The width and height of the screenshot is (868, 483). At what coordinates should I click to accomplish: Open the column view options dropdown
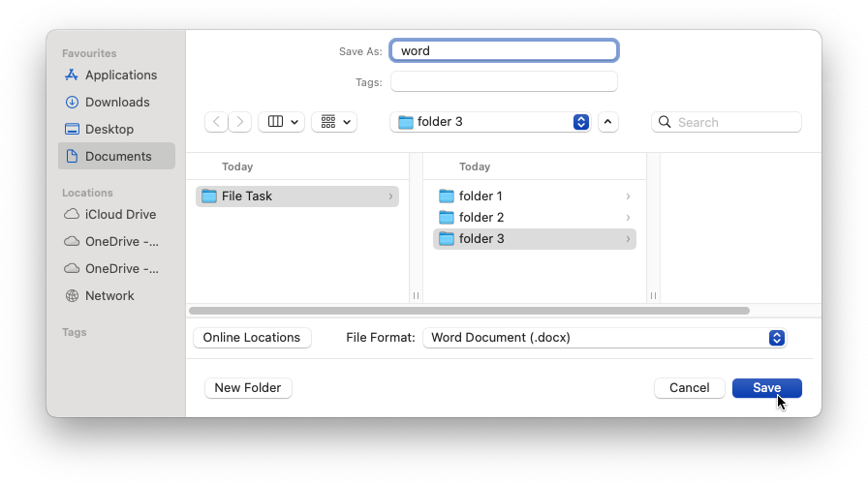pyautogui.click(x=282, y=122)
